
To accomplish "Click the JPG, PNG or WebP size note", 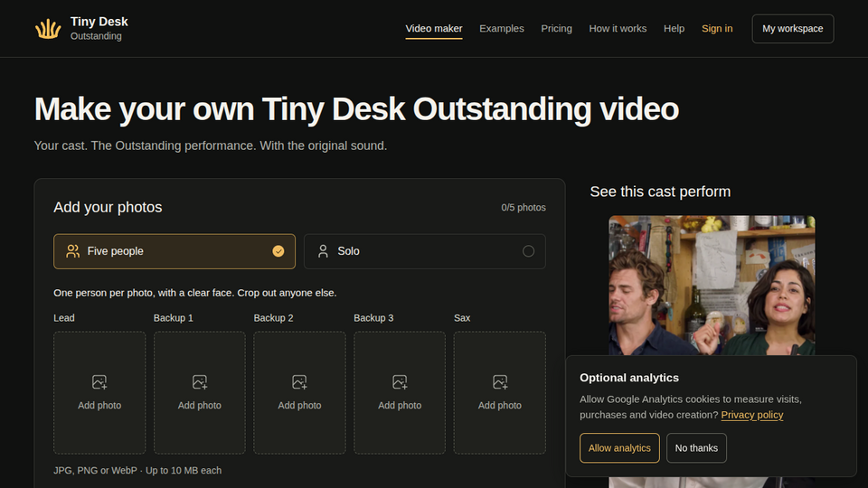I will pos(137,470).
